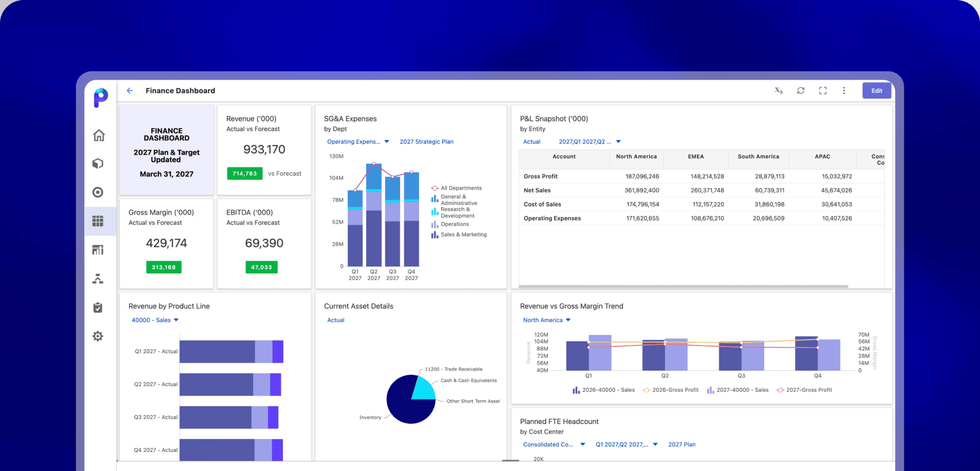
Task: Click the Cash & Cash Equivalents pie slice
Action: (x=424, y=389)
